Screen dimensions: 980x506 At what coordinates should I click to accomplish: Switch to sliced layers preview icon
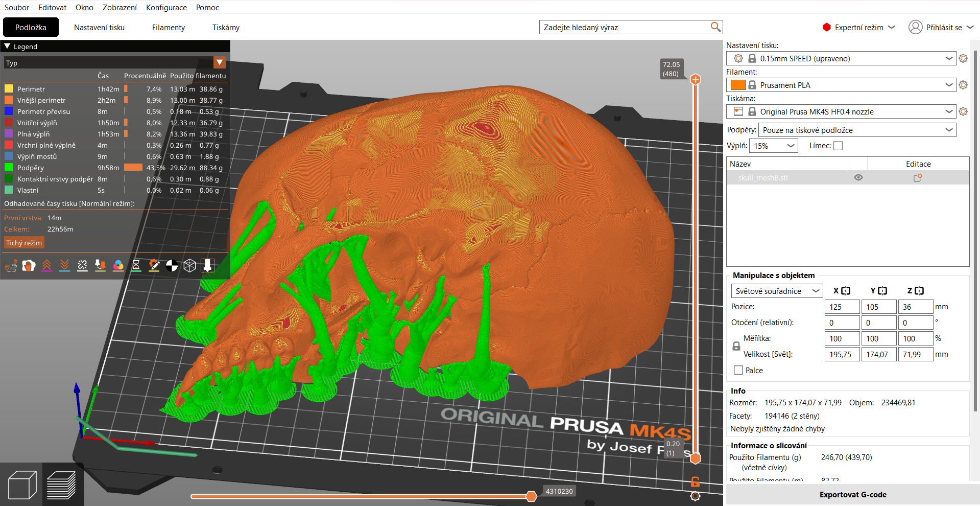coord(61,485)
